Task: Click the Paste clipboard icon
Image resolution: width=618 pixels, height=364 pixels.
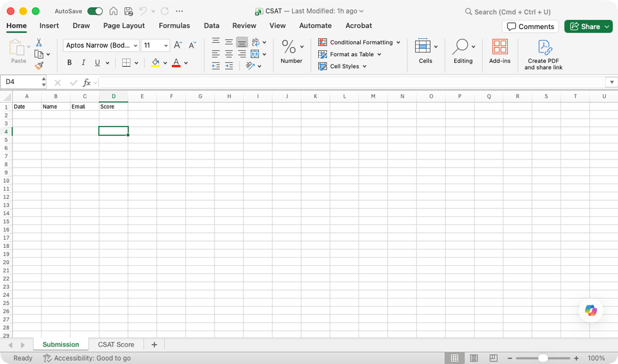Action: pos(17,47)
